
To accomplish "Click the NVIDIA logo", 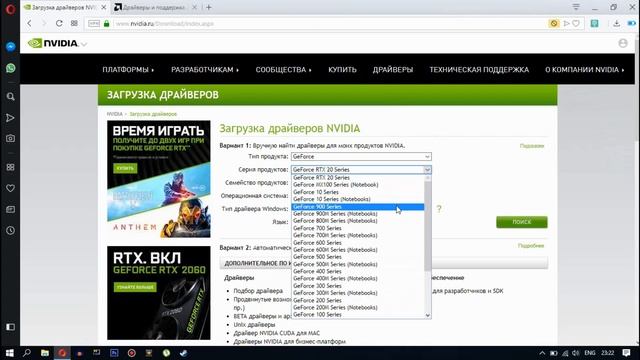I will tap(53, 43).
